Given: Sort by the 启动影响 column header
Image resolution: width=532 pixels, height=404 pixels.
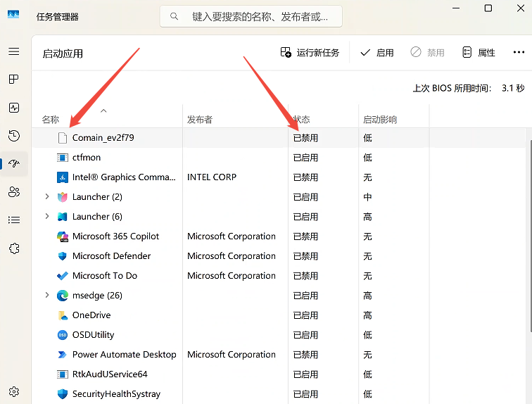Looking at the screenshot, I should tap(393, 119).
